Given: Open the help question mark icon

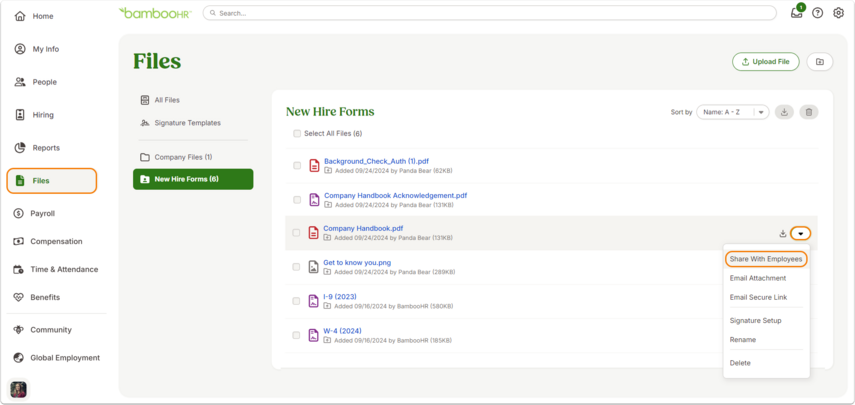Looking at the screenshot, I should click(817, 13).
